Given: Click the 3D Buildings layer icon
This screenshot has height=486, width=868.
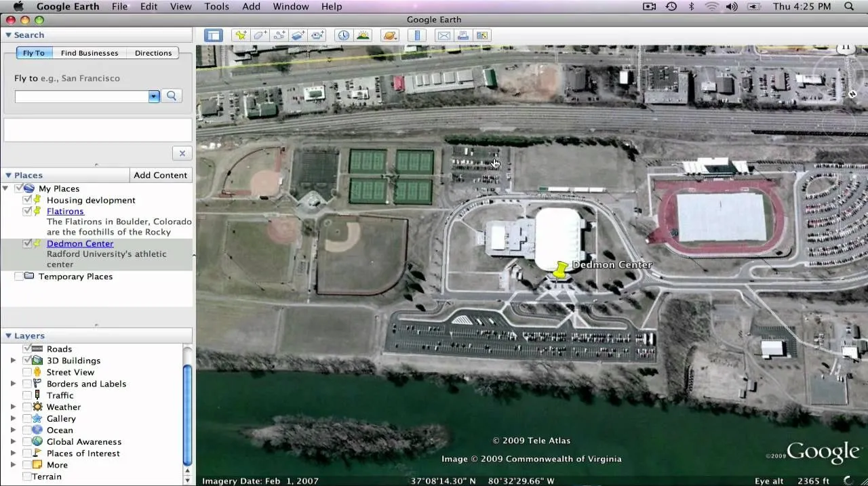Looking at the screenshot, I should click(x=37, y=361).
